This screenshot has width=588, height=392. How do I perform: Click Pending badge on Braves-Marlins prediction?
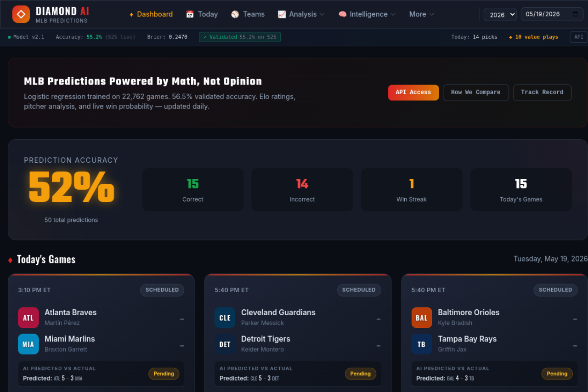pyautogui.click(x=164, y=374)
